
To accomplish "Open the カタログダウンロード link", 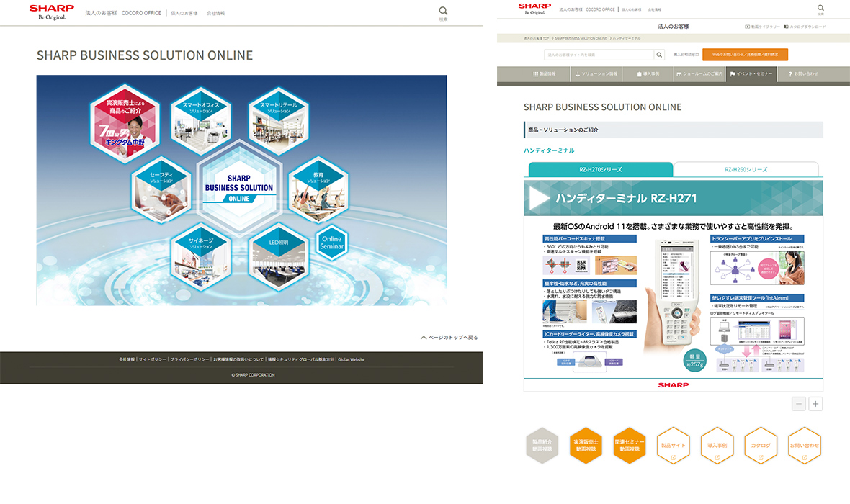I will tap(805, 27).
